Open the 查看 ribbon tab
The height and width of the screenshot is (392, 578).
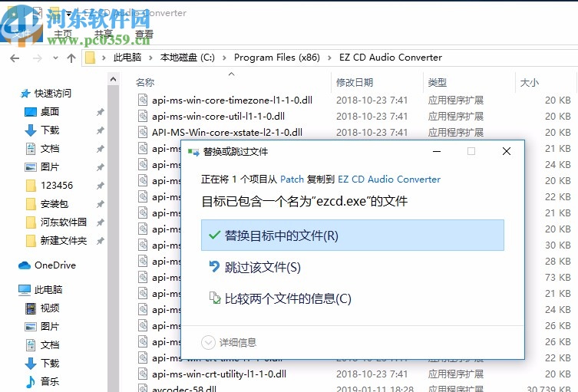144,35
